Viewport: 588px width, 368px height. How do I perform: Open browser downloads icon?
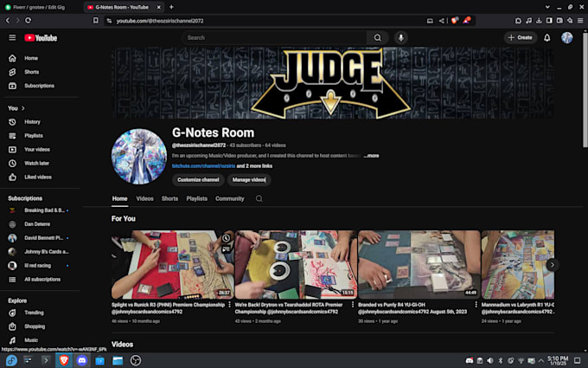[539, 21]
